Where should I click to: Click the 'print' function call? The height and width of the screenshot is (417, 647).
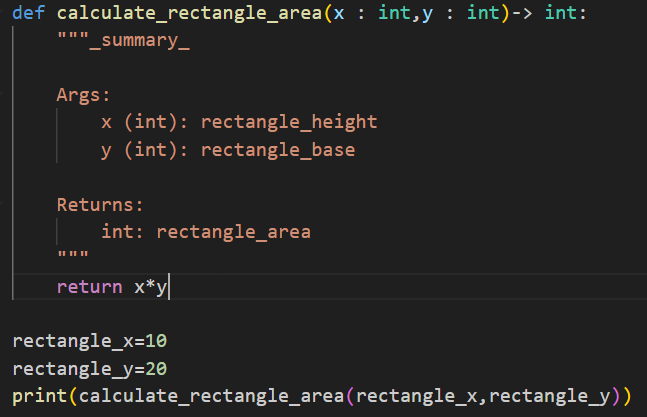pos(40,396)
